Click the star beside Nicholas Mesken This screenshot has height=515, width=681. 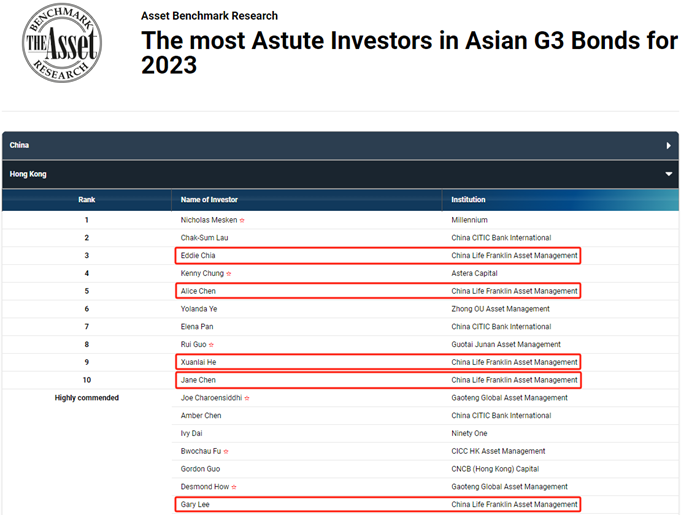coord(242,221)
